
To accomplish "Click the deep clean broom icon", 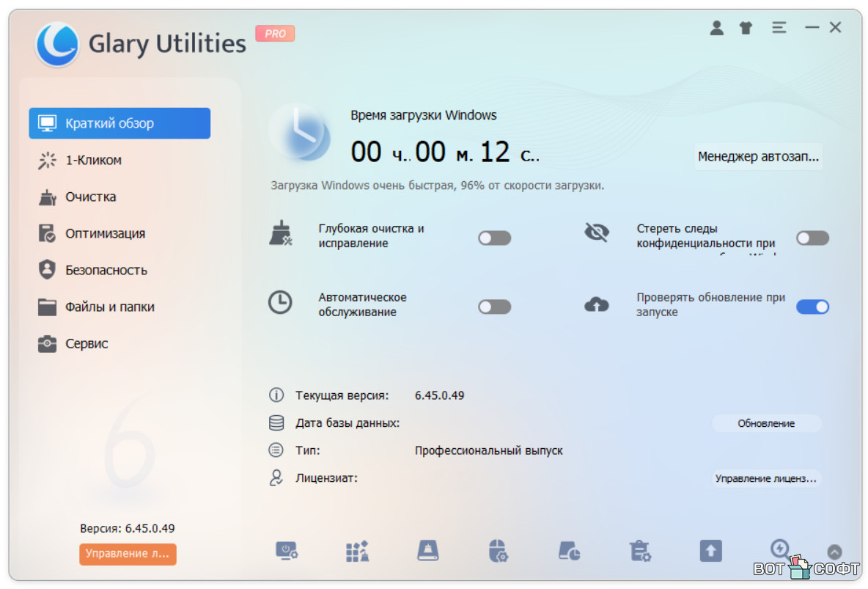I will point(281,233).
